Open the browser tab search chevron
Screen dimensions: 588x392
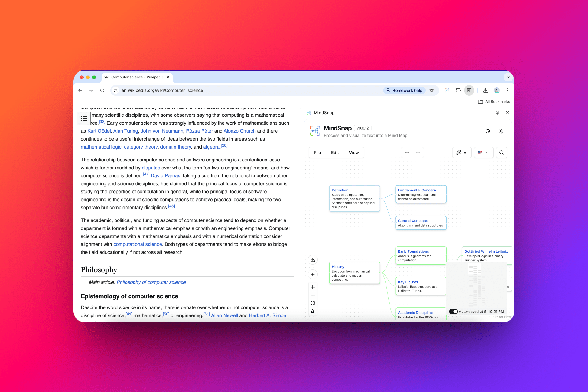coord(508,77)
